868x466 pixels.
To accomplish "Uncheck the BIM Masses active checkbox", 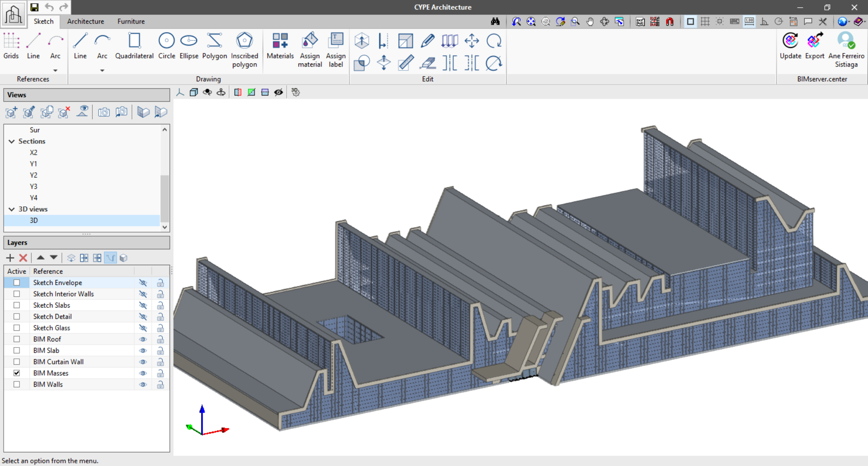I will 17,373.
